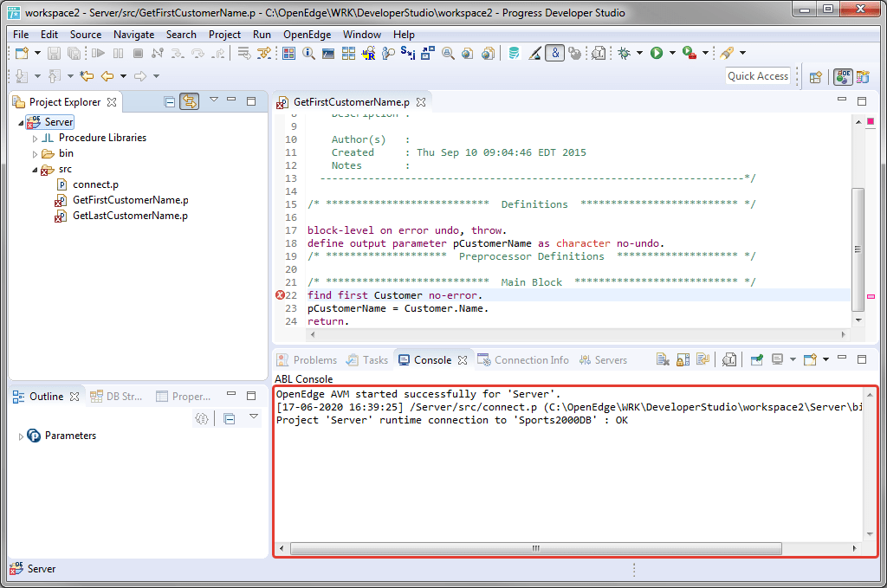Switch to the Tasks tab
The width and height of the screenshot is (887, 588).
(367, 360)
